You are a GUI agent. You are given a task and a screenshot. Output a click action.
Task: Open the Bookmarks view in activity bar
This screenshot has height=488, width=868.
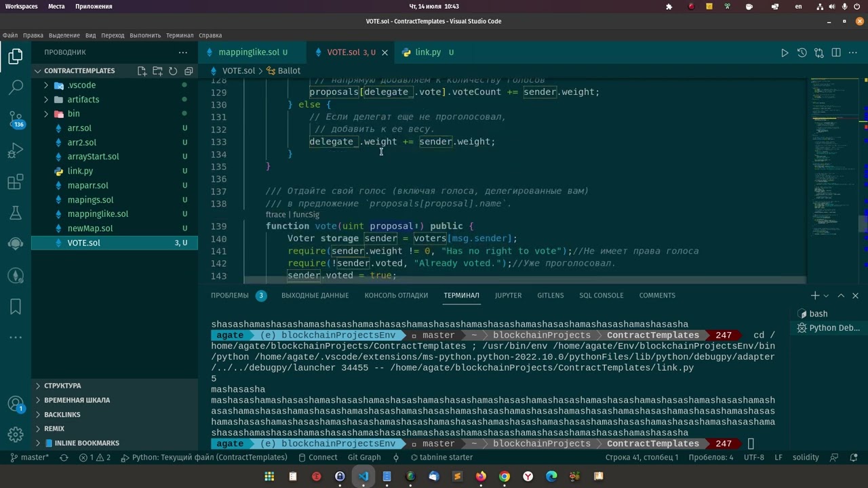tap(15, 306)
